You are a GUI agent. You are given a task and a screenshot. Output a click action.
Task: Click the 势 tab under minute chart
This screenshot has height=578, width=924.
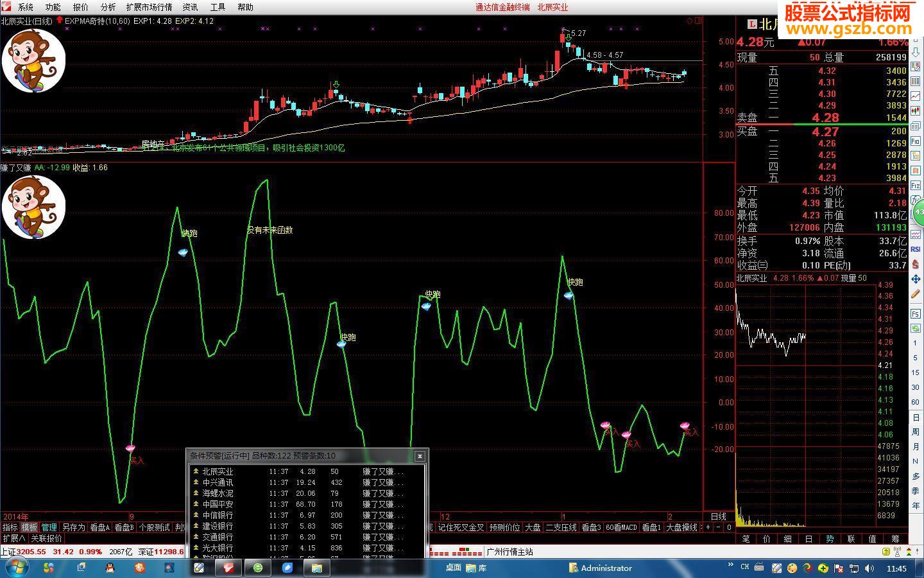click(x=830, y=539)
